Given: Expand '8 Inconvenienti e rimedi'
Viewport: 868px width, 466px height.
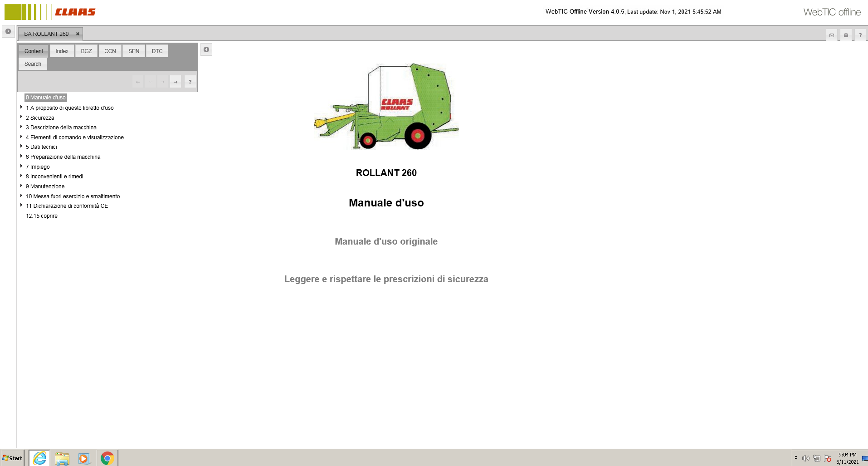Looking at the screenshot, I should pos(21,176).
